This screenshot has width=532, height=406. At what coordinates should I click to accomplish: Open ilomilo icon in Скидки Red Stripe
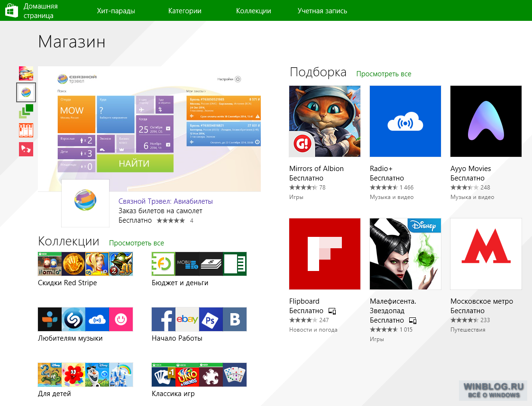click(x=50, y=264)
